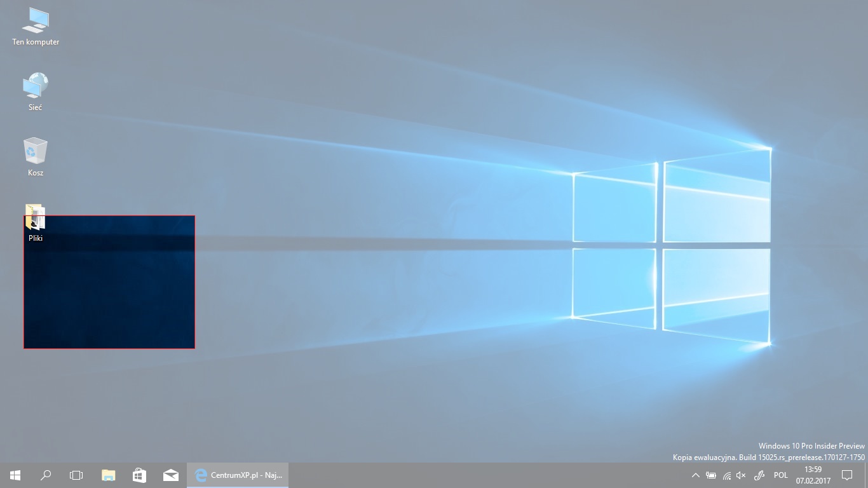The image size is (868, 488).
Task: Select the Sieć network desktop icon
Action: click(36, 92)
